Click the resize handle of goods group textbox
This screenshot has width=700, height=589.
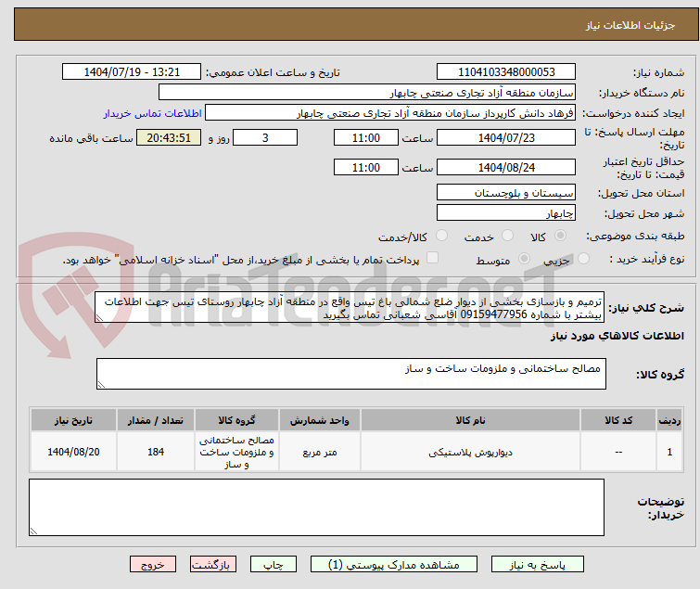point(101,385)
